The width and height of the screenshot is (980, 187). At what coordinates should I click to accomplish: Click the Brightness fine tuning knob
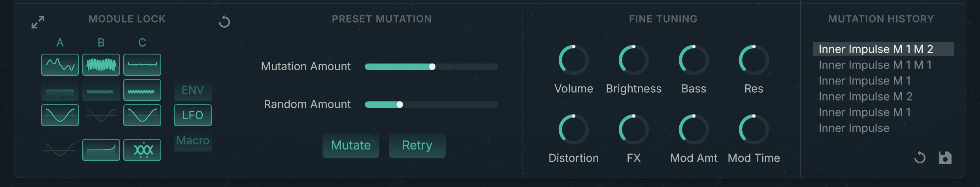coord(634,60)
